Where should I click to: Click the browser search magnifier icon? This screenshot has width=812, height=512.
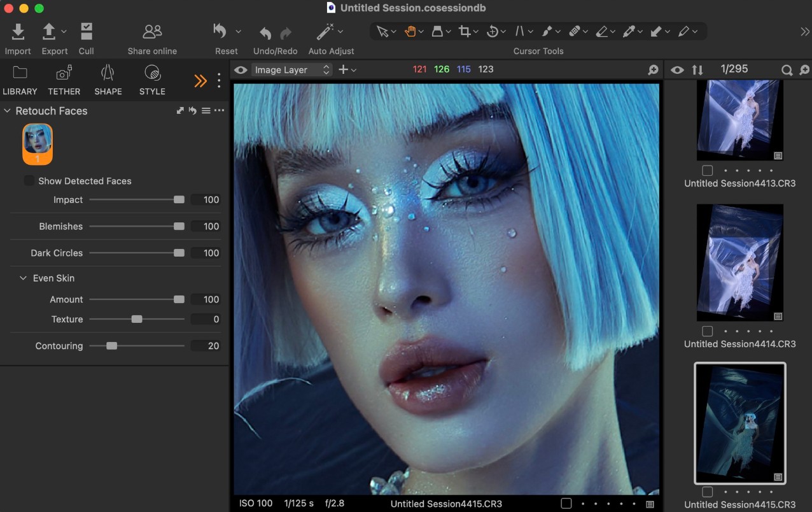tap(787, 70)
